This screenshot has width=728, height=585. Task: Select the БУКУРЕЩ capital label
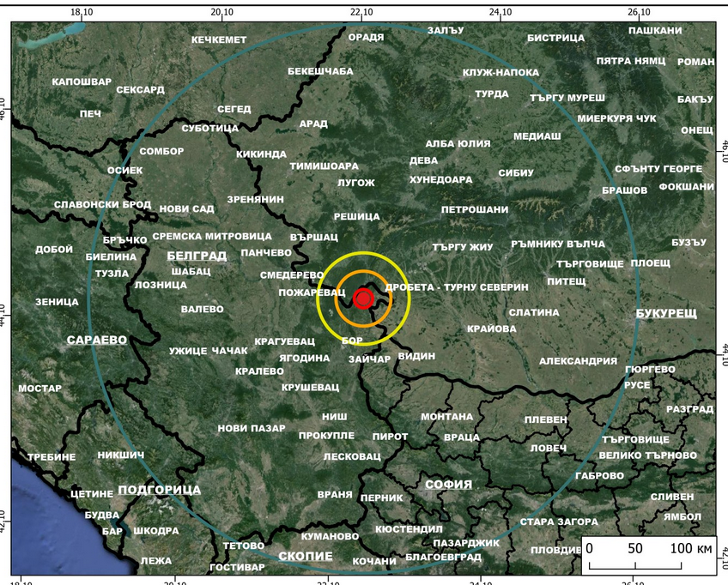666,314
